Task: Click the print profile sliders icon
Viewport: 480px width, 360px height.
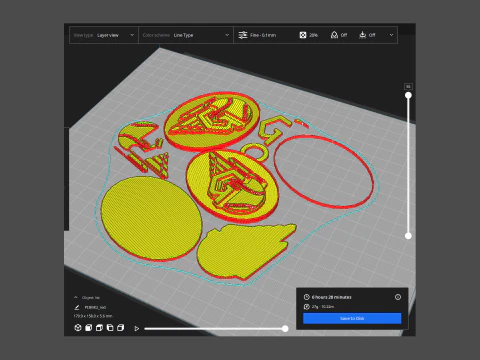Action: [x=243, y=35]
